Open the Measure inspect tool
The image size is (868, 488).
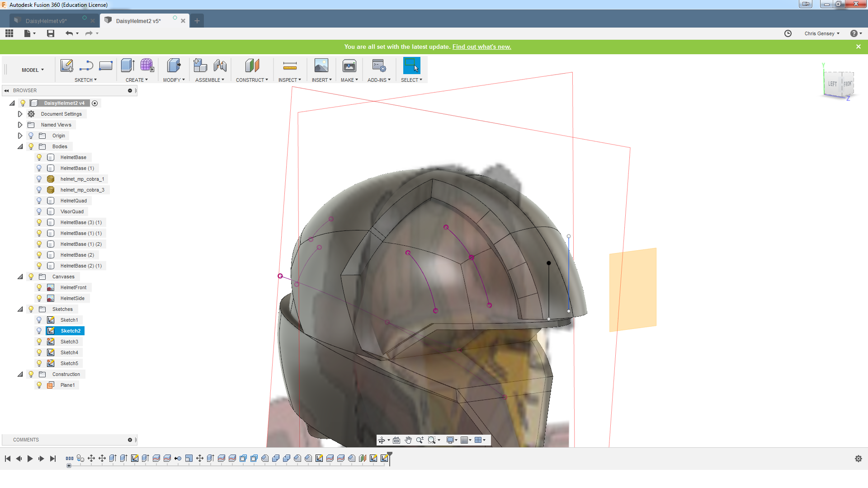[289, 66]
